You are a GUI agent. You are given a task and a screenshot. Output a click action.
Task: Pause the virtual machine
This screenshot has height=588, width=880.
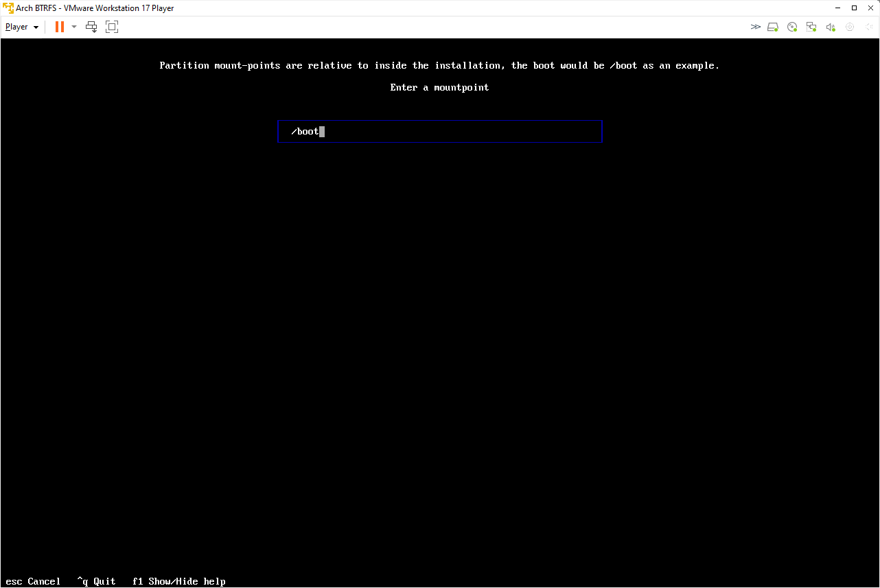coord(60,27)
